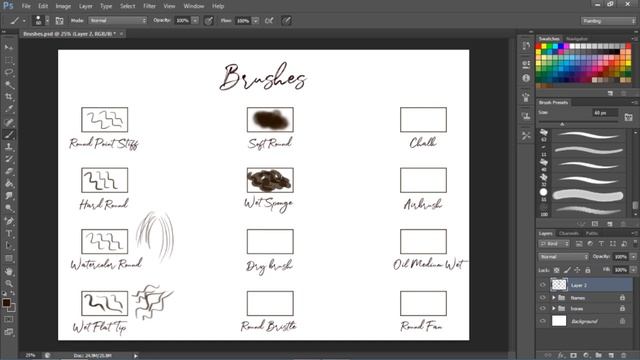Image resolution: width=640 pixels, height=360 pixels.
Task: Open the File menu
Action: click(x=26, y=6)
